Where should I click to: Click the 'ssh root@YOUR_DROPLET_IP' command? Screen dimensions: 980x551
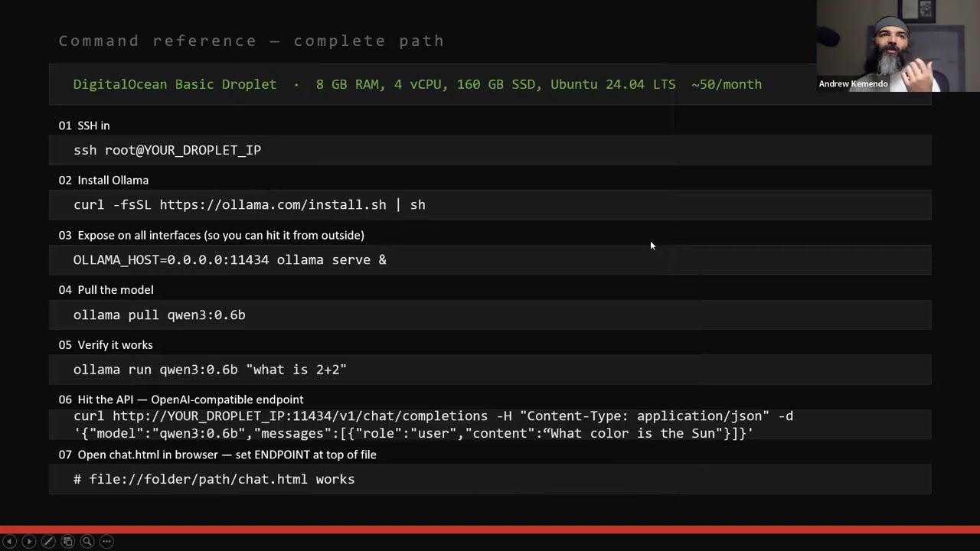click(x=167, y=150)
